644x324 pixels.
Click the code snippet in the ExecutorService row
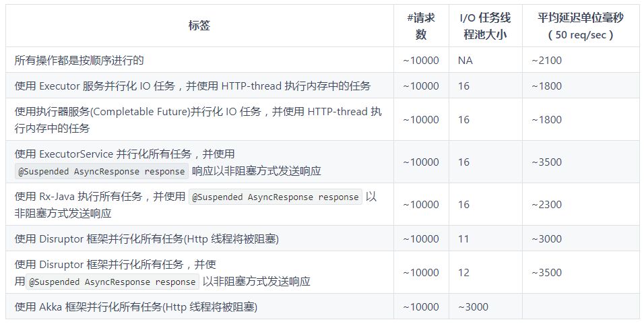102,171
